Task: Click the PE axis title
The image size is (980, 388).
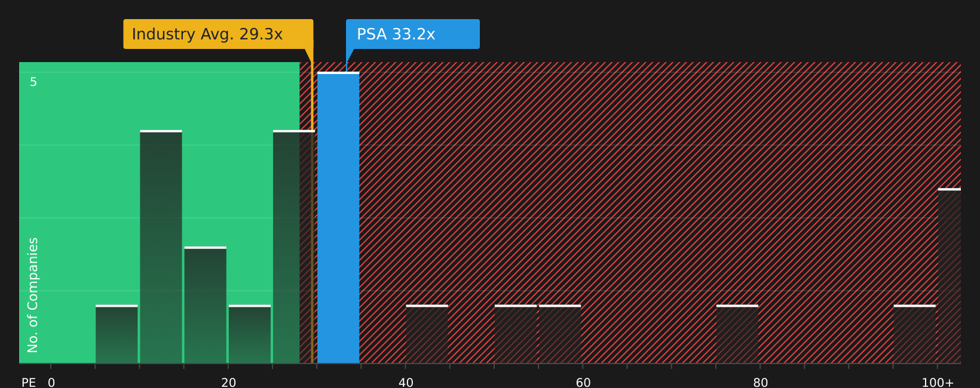Action: coord(29,383)
